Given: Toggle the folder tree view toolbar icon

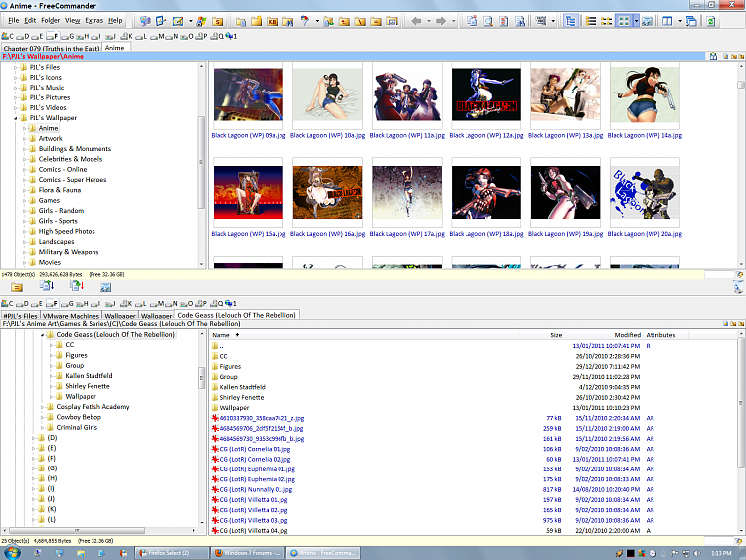Looking at the screenshot, I should point(570,21).
